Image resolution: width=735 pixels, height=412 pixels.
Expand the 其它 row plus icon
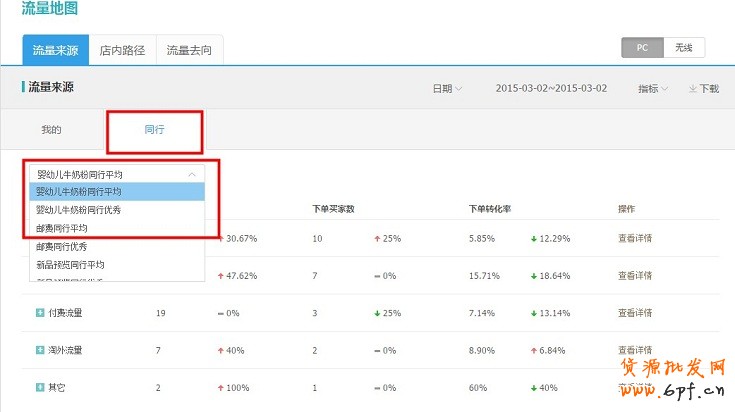point(39,387)
